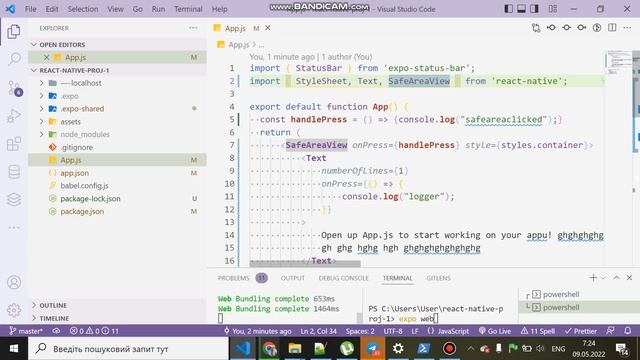The height and width of the screenshot is (360, 640).
Task: Switch to the Output panel tab
Action: coord(293,278)
